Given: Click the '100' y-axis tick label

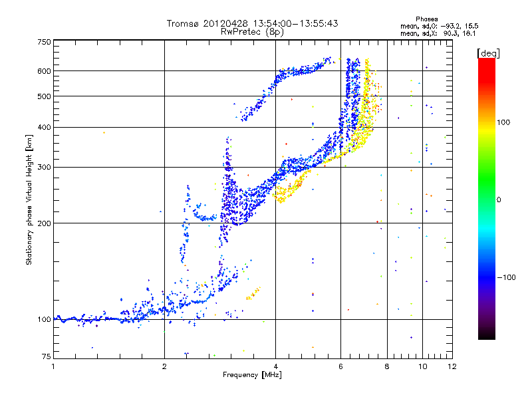Looking at the screenshot, I should (45, 320).
